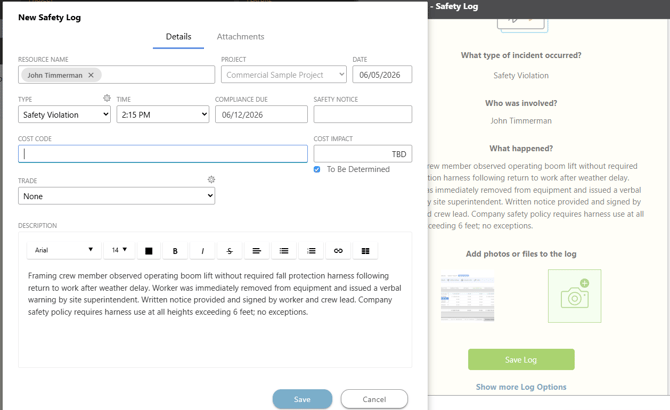Click the Safety Notice input
Image resolution: width=670 pixels, height=410 pixels.
(363, 114)
